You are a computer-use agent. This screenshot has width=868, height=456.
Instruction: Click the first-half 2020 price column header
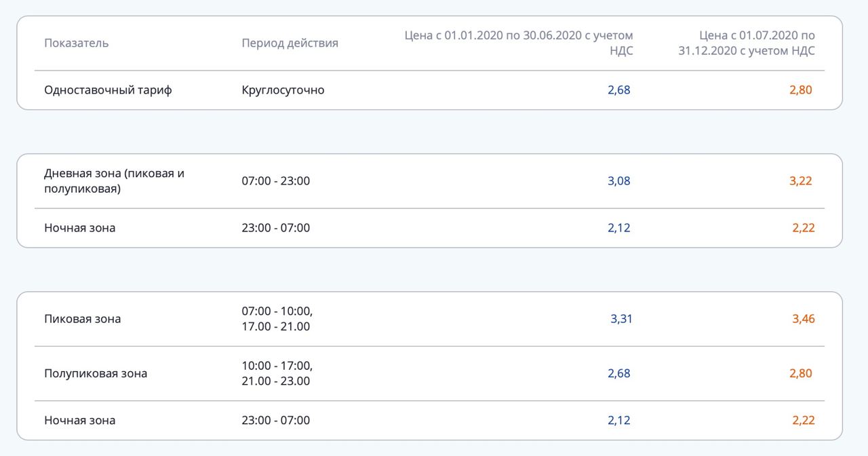pos(519,43)
